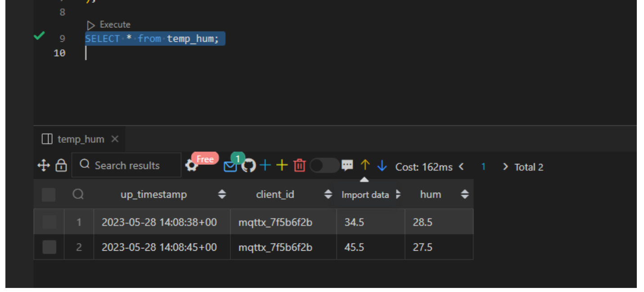The width and height of the screenshot is (644, 292).
Task: Select checkbox for row 1
Action: (x=49, y=222)
